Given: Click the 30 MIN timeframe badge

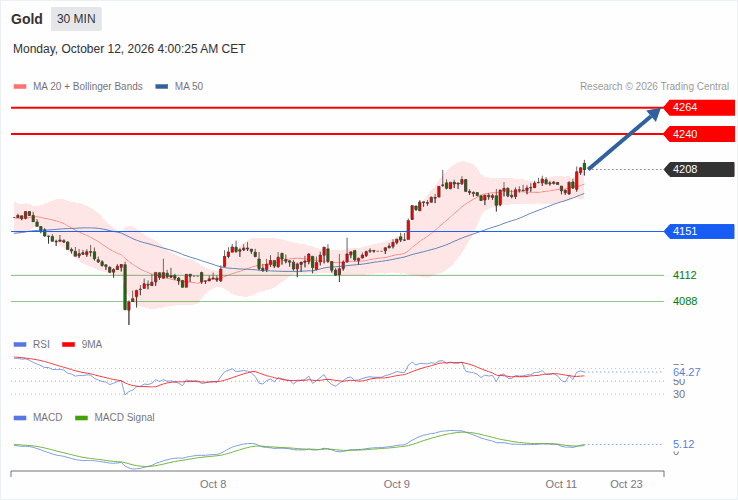Looking at the screenshot, I should tap(76, 19).
